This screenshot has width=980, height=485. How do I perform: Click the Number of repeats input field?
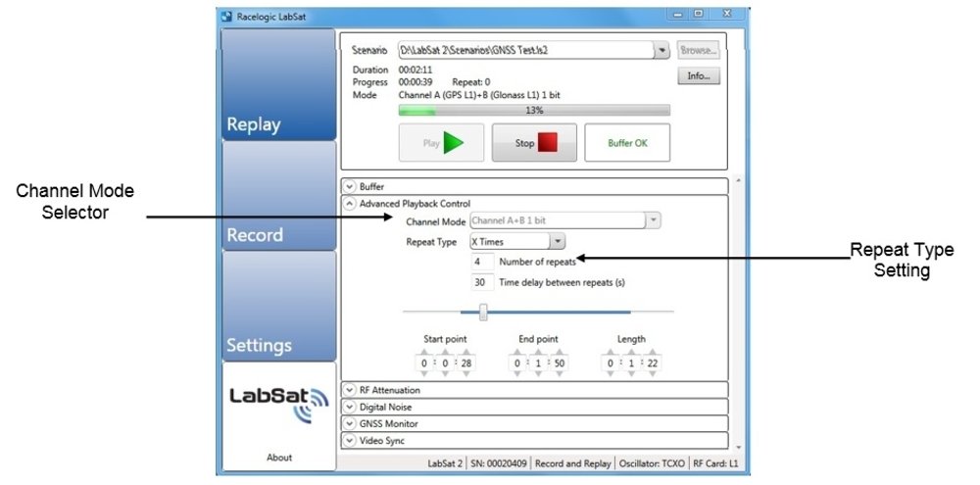[x=481, y=263]
